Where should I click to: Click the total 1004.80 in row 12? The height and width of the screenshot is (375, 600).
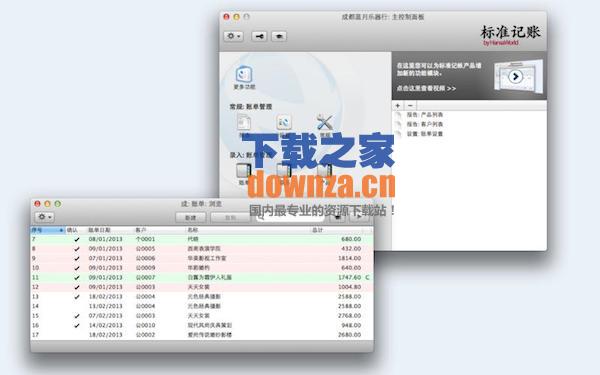349,287
